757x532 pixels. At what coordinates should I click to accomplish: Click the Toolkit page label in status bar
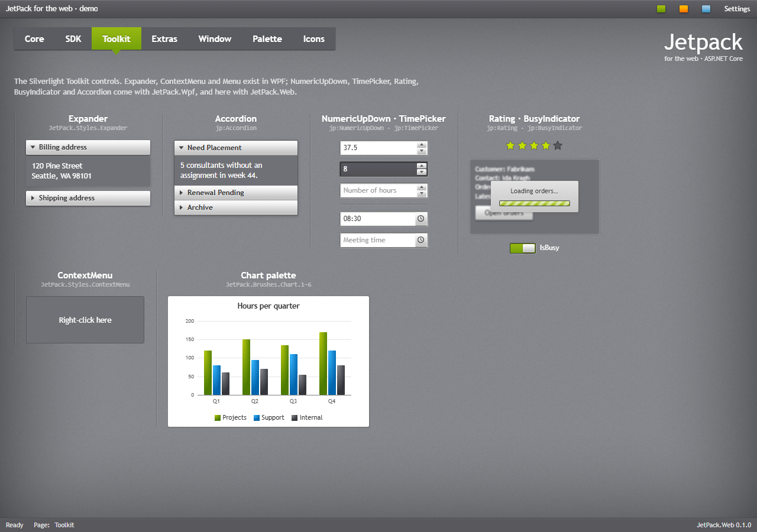point(64,525)
